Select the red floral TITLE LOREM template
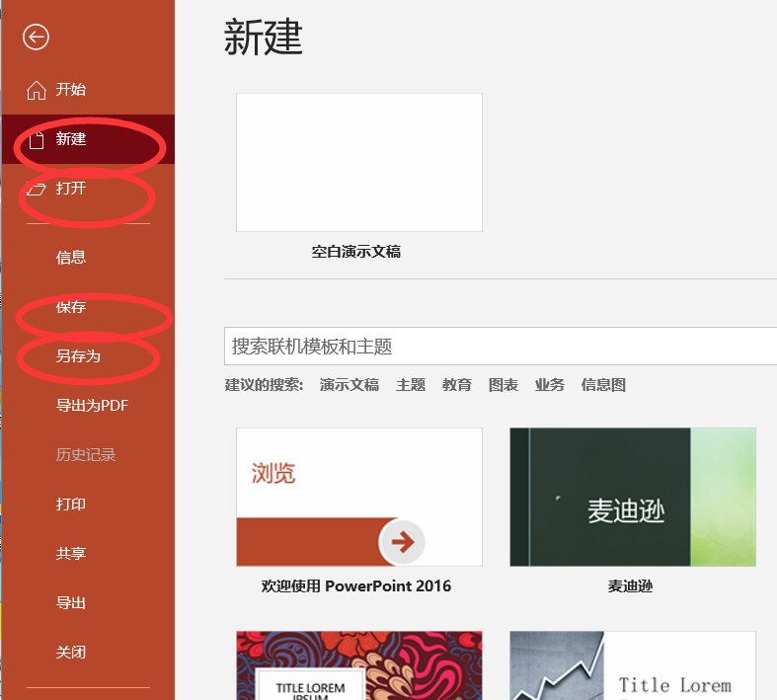The width and height of the screenshot is (777, 700). pyautogui.click(x=359, y=665)
